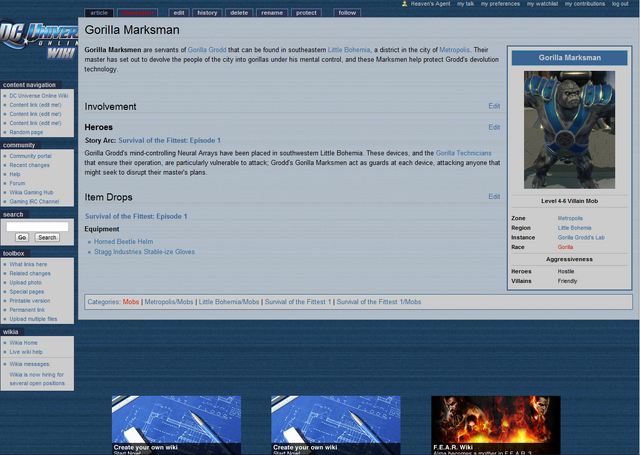This screenshot has width=640, height=455.
Task: Open the Gorilla Grodd link
Action: [x=207, y=50]
